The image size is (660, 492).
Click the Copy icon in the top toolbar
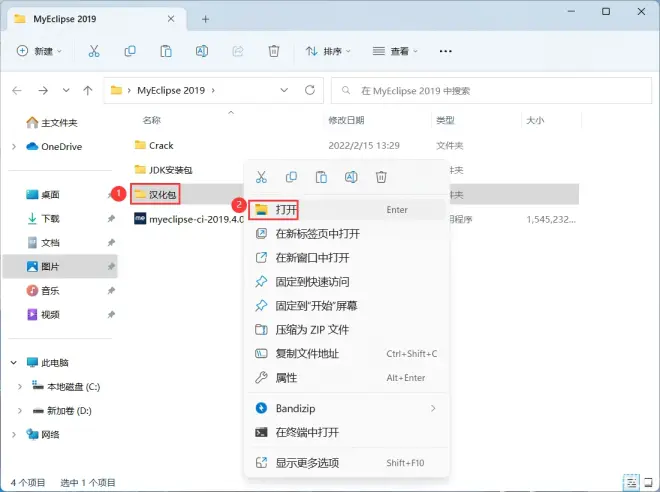130,51
